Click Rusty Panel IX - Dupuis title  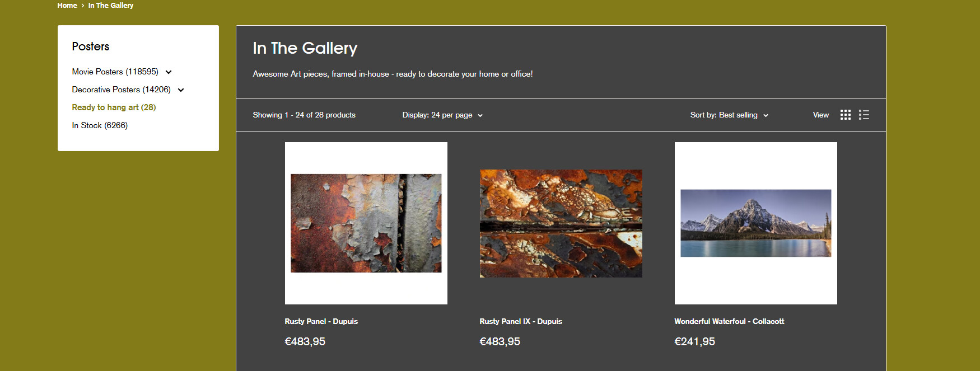tap(521, 321)
